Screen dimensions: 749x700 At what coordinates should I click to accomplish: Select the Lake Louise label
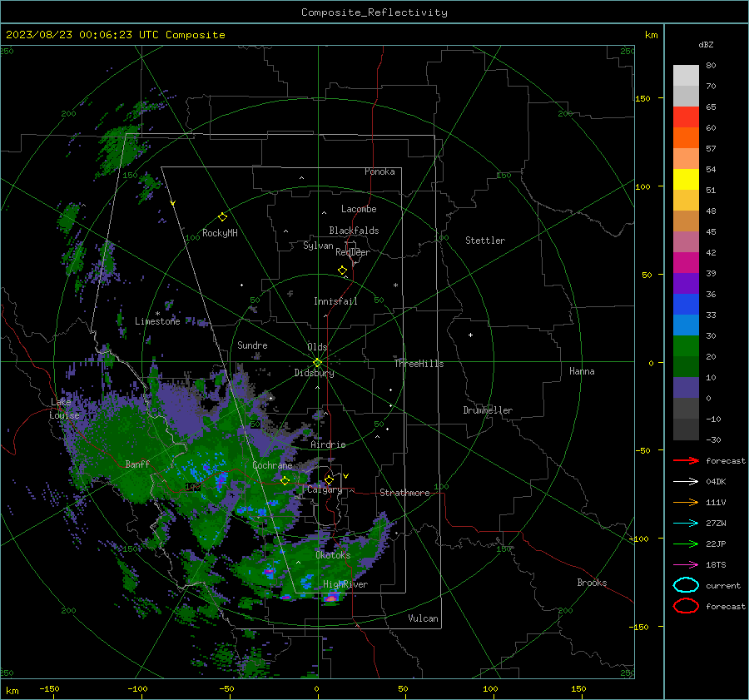pos(64,409)
